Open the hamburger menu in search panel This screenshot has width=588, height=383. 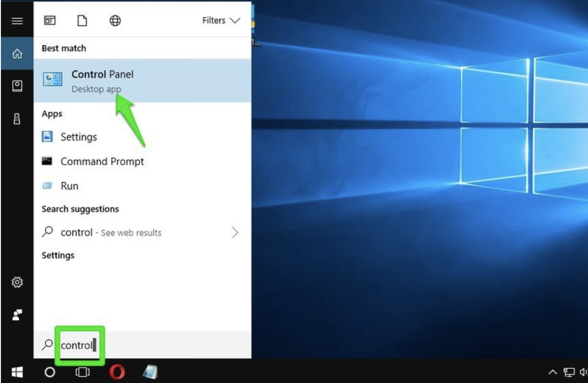click(x=17, y=21)
